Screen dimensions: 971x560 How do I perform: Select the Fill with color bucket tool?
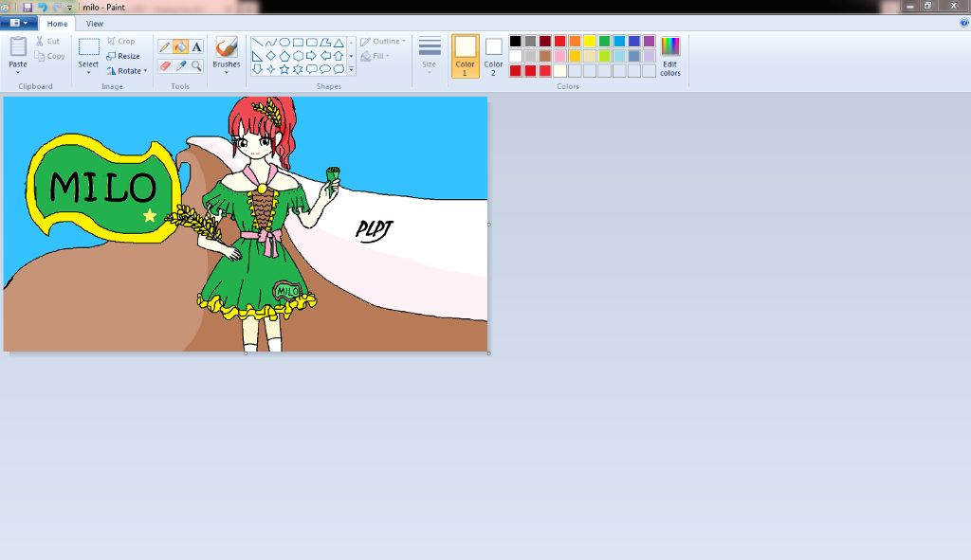click(x=181, y=47)
